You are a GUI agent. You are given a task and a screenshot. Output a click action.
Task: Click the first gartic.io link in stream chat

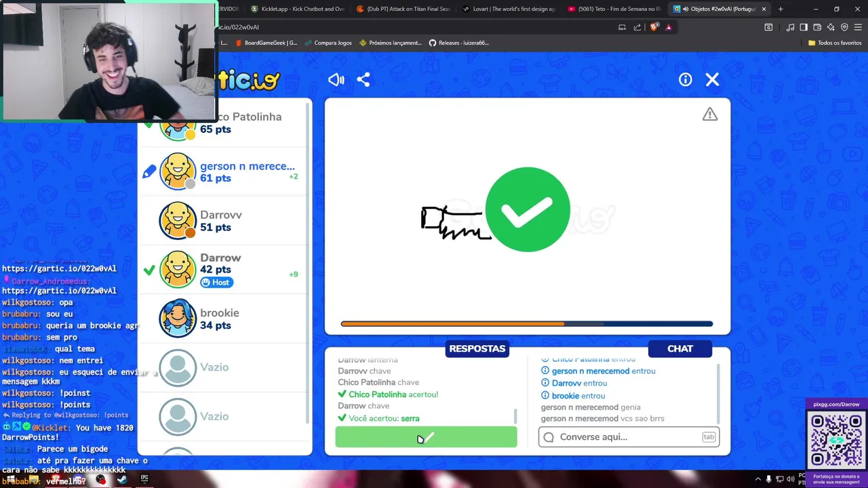click(59, 268)
